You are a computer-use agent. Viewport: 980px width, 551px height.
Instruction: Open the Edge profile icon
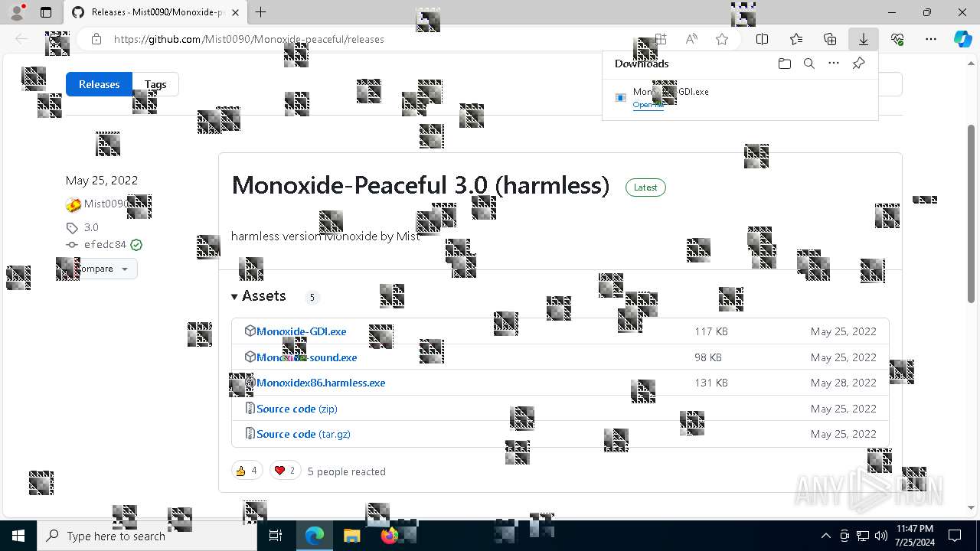17,12
